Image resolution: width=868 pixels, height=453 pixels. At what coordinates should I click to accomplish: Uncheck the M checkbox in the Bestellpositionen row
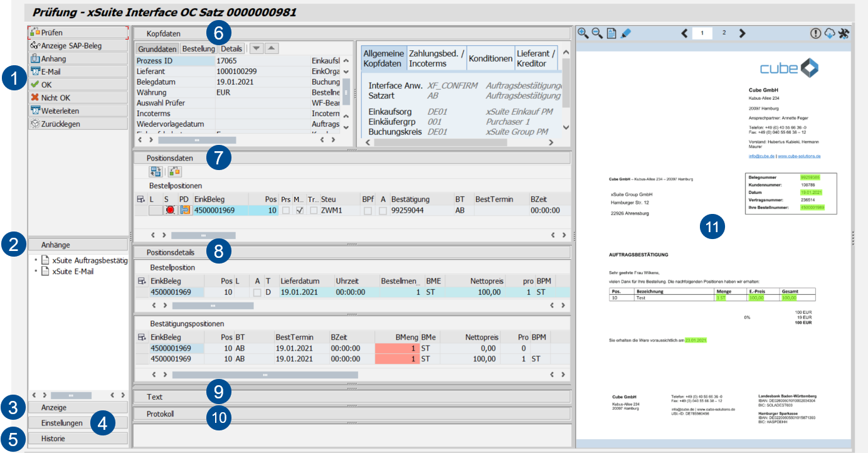[299, 211]
